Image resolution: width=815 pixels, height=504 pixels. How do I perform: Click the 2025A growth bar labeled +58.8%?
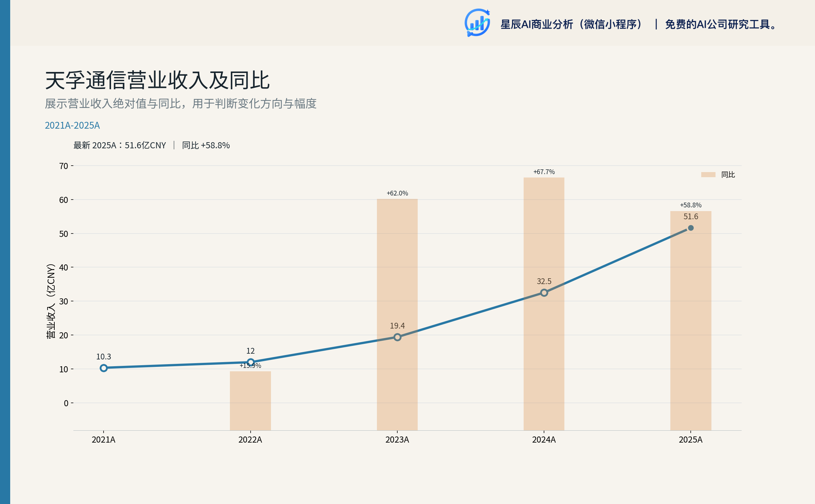pos(691,321)
